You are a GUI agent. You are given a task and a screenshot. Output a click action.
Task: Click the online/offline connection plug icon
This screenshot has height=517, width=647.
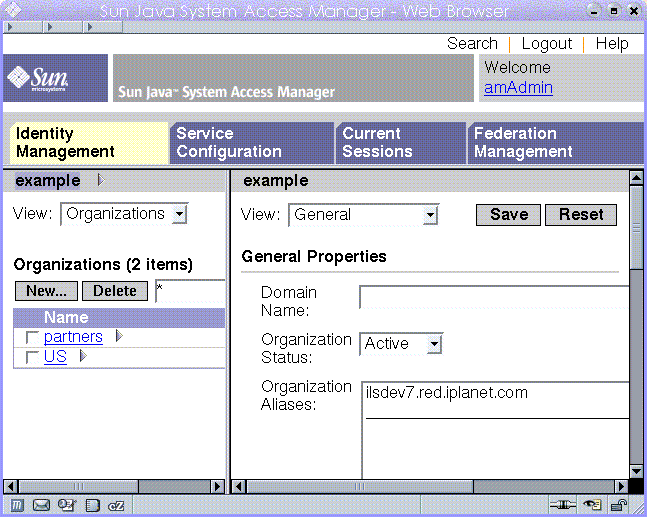tap(562, 505)
